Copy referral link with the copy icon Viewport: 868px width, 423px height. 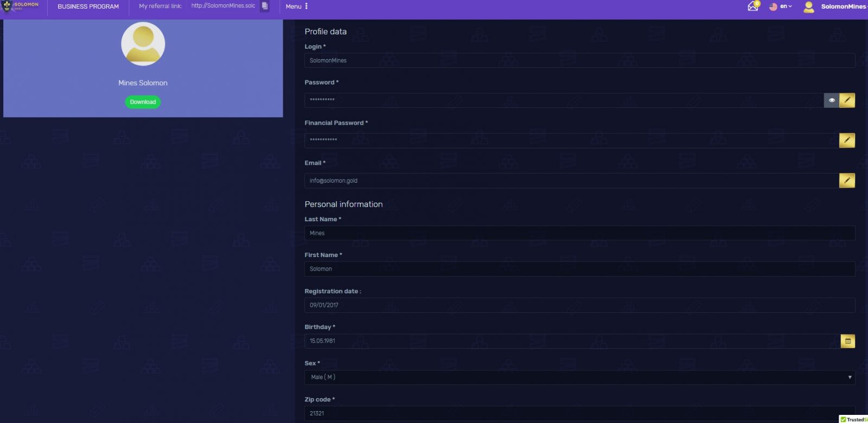[x=265, y=6]
